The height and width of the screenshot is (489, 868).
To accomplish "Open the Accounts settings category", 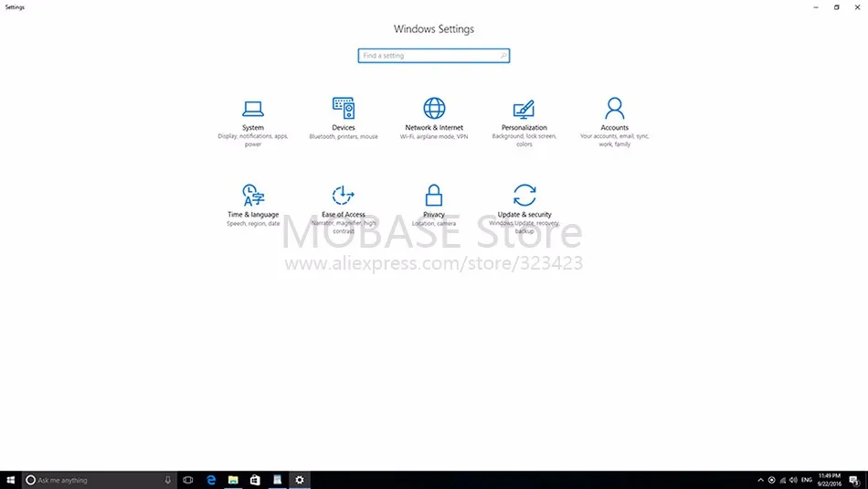I will pos(615,122).
